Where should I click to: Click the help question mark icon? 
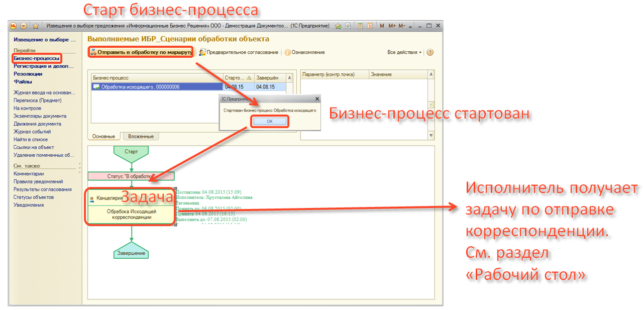[430, 52]
